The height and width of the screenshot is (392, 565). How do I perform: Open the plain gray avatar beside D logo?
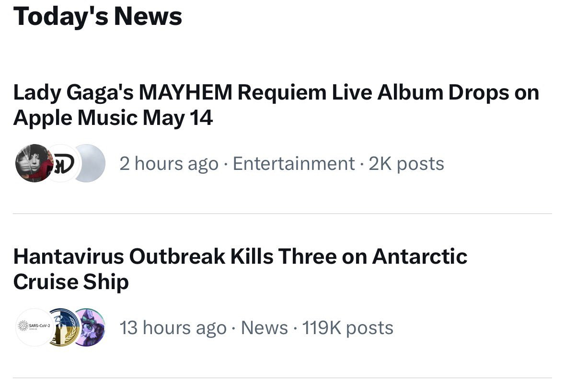point(89,163)
